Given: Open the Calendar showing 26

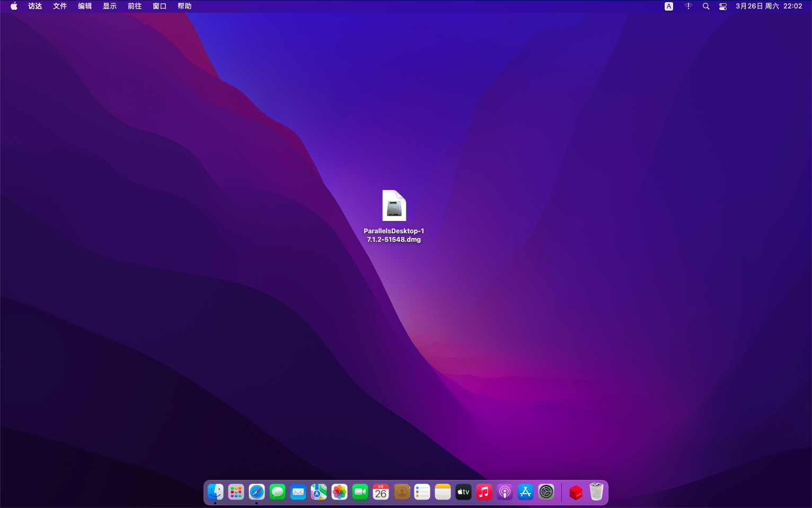Looking at the screenshot, I should [381, 492].
